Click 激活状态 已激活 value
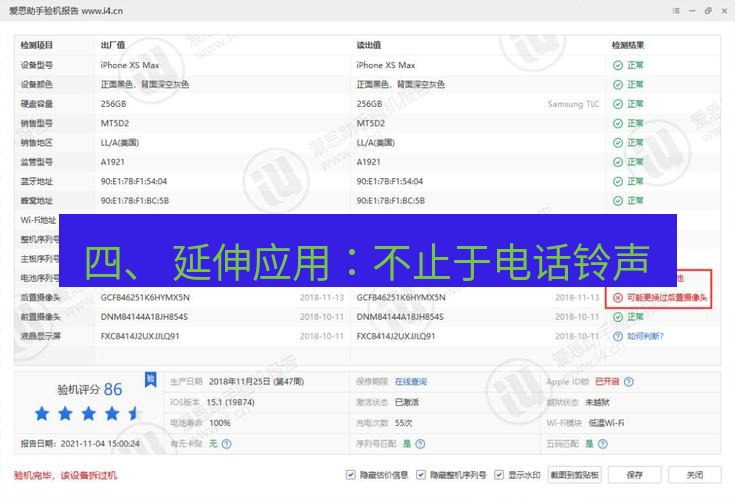This screenshot has height=500, width=735. pos(407,403)
